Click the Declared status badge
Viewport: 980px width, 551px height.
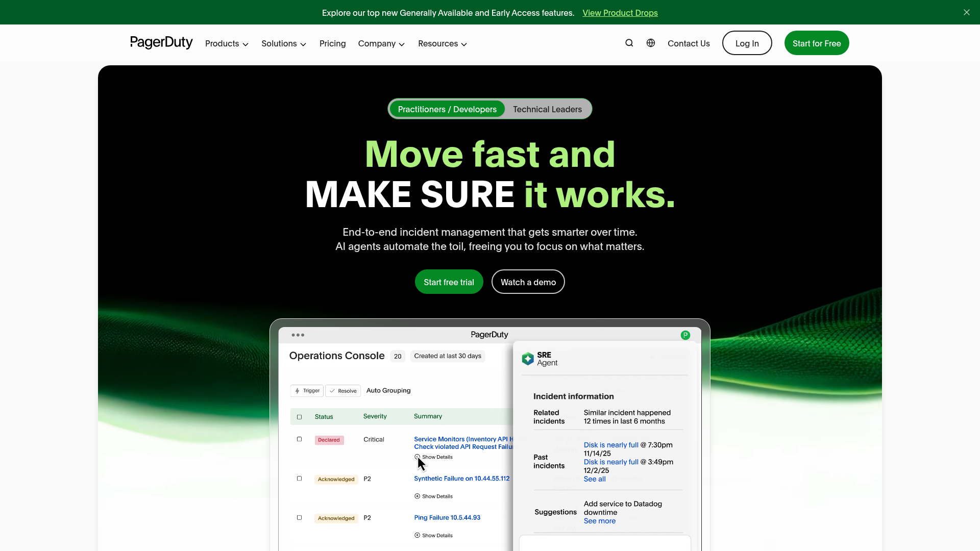pyautogui.click(x=329, y=440)
